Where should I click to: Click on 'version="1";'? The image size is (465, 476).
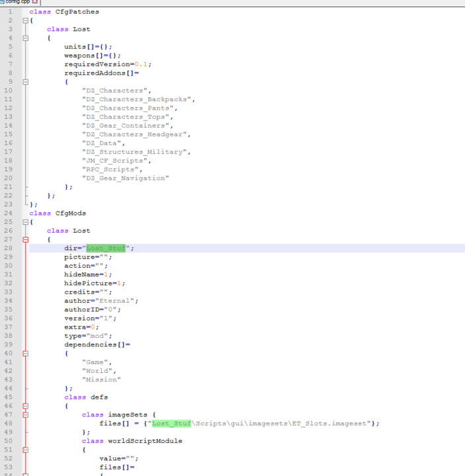tap(90, 319)
